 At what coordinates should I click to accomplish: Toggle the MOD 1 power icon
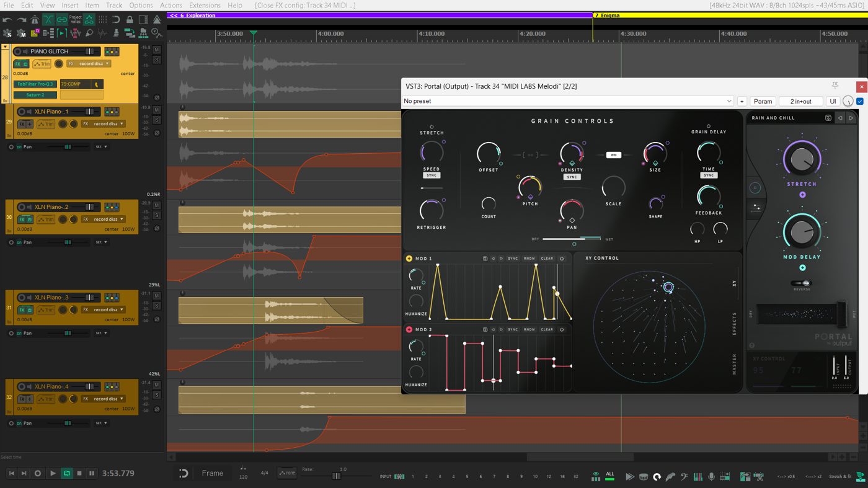[x=562, y=259]
